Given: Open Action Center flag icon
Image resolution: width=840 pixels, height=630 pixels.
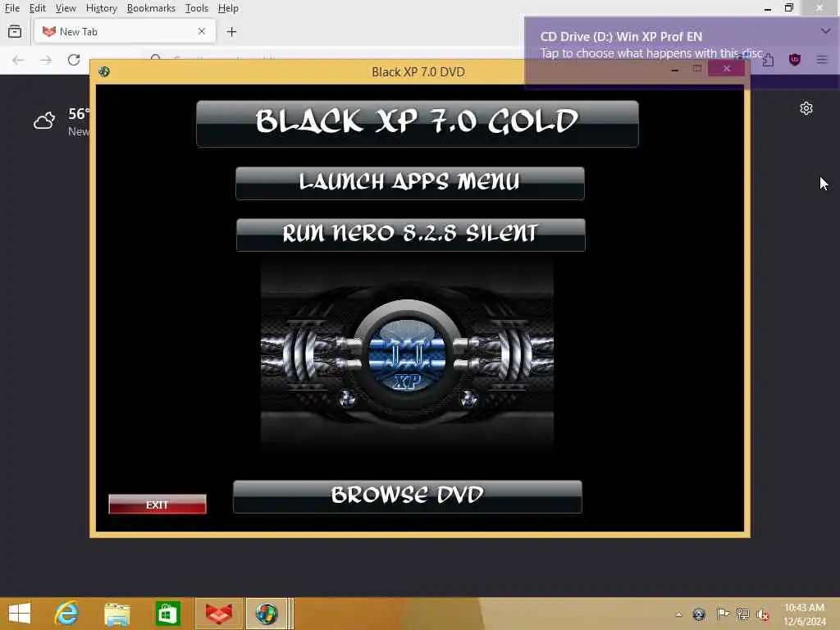Looking at the screenshot, I should 722,614.
